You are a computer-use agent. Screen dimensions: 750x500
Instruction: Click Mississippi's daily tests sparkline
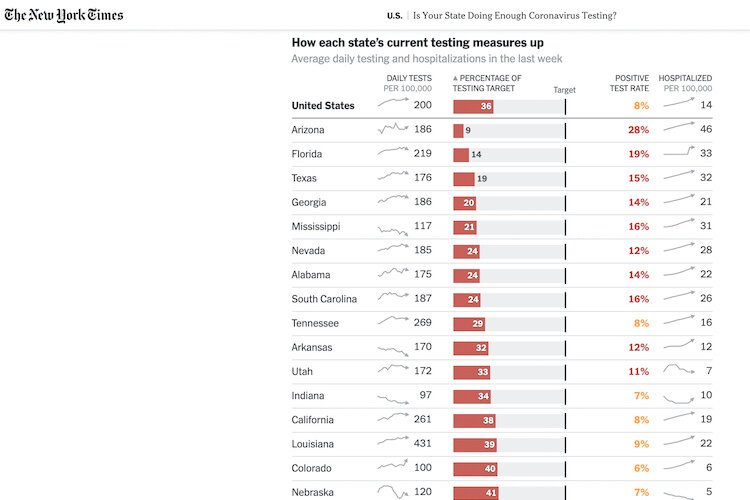393,227
